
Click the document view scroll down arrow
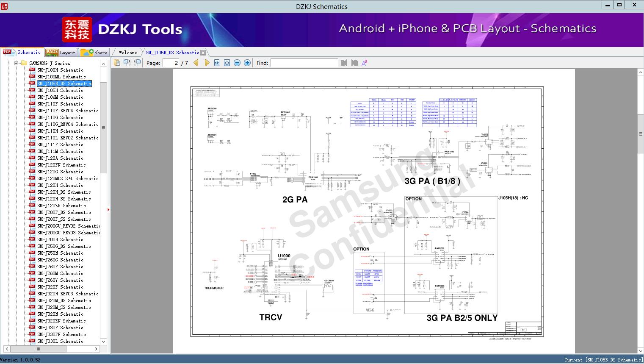(641, 350)
